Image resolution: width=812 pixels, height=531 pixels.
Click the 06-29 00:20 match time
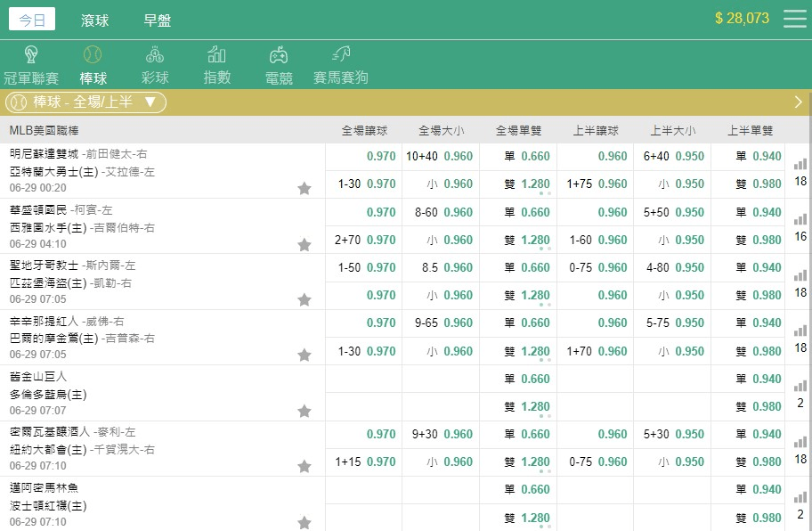pos(37,187)
